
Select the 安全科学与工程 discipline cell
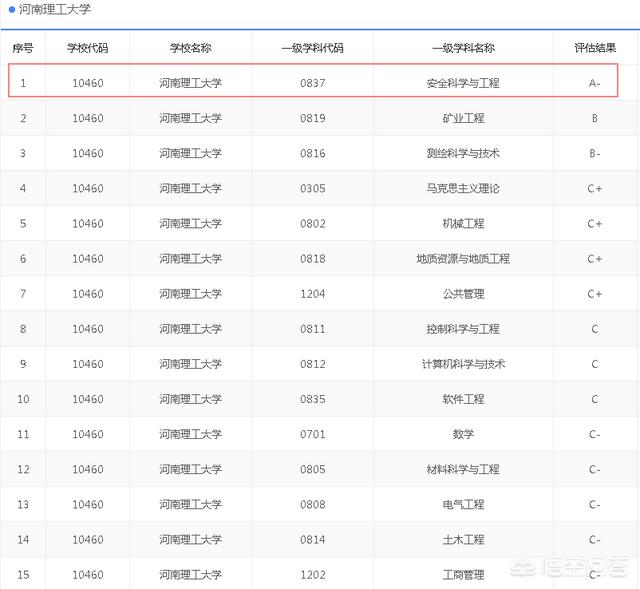click(462, 83)
